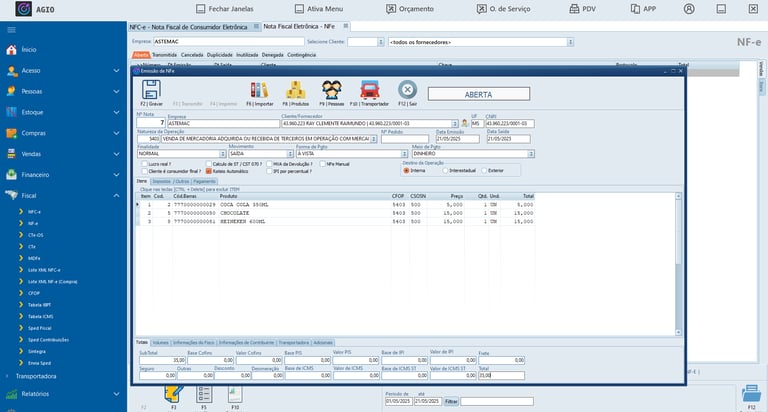
Task: Click the Compras sidebar icon
Action: coord(11,133)
